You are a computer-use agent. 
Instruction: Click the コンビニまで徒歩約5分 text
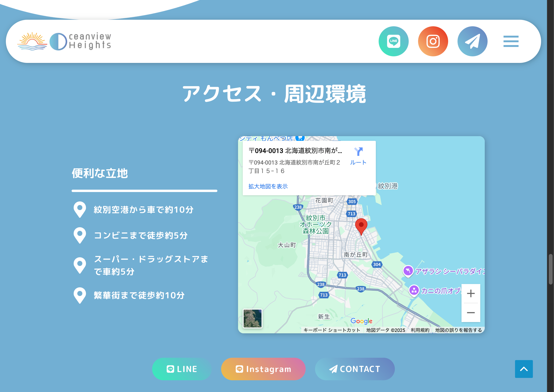click(141, 235)
